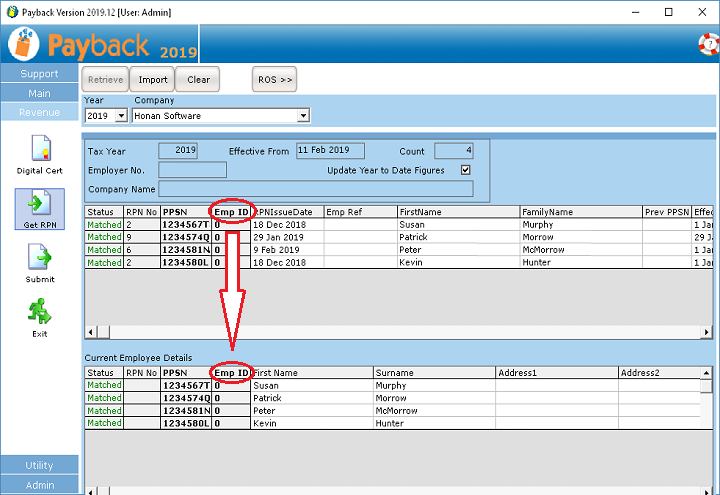This screenshot has height=495, width=720.
Task: Select Susan Murphy row PPSN cell
Action: 186,226
